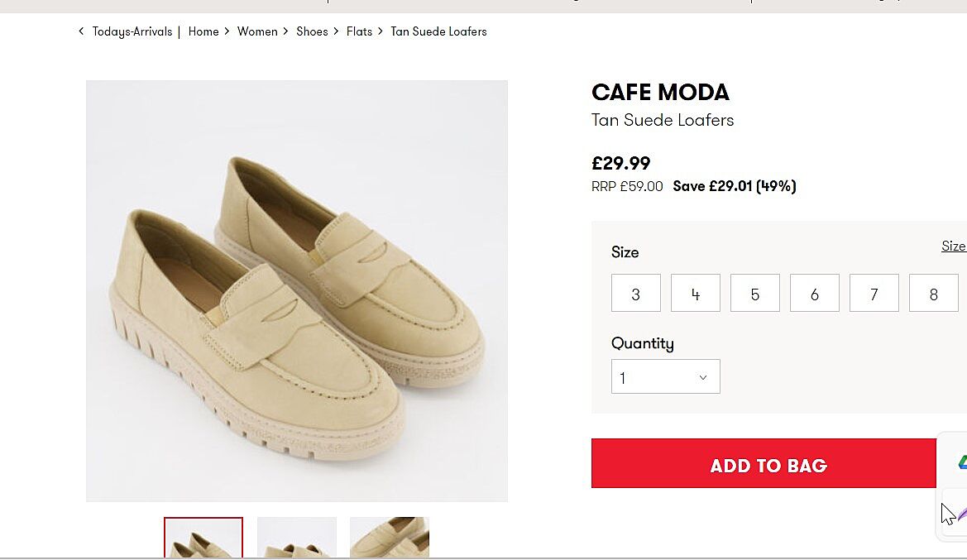This screenshot has width=967, height=560.
Task: Return to Home via breadcrumb
Action: (x=203, y=31)
